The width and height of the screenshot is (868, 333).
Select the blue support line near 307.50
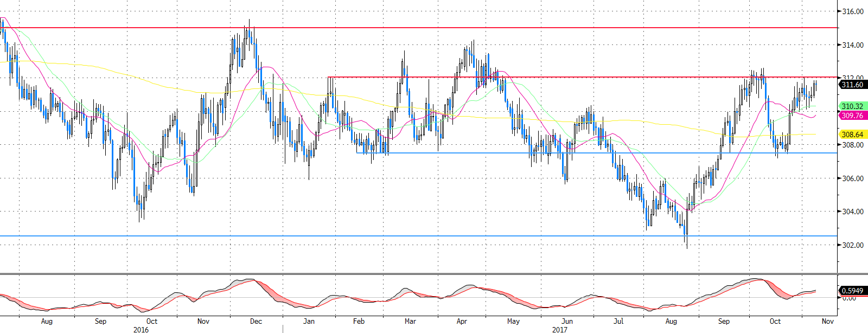pyautogui.click(x=597, y=153)
